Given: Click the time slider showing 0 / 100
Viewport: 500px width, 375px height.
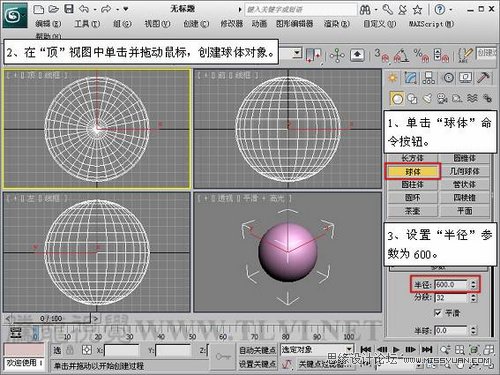Looking at the screenshot, I should point(51,318).
